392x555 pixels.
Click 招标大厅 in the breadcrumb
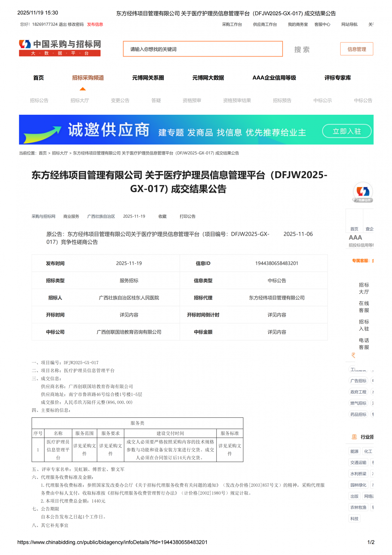60,153
